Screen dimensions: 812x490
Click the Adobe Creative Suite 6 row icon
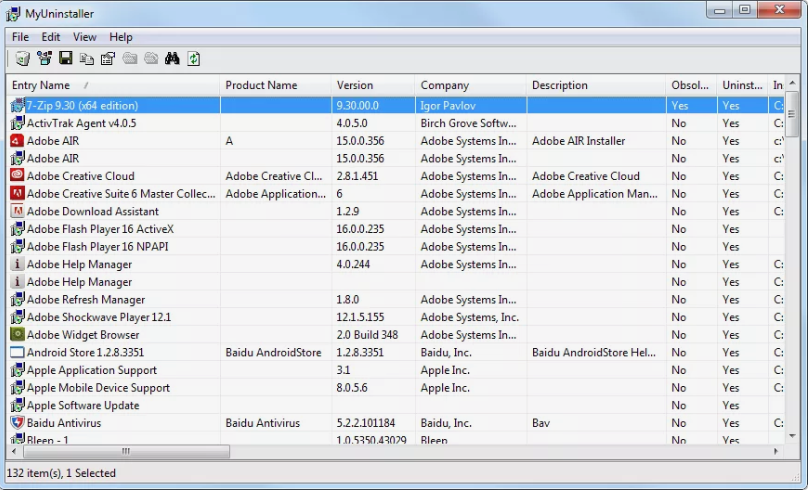[17, 194]
